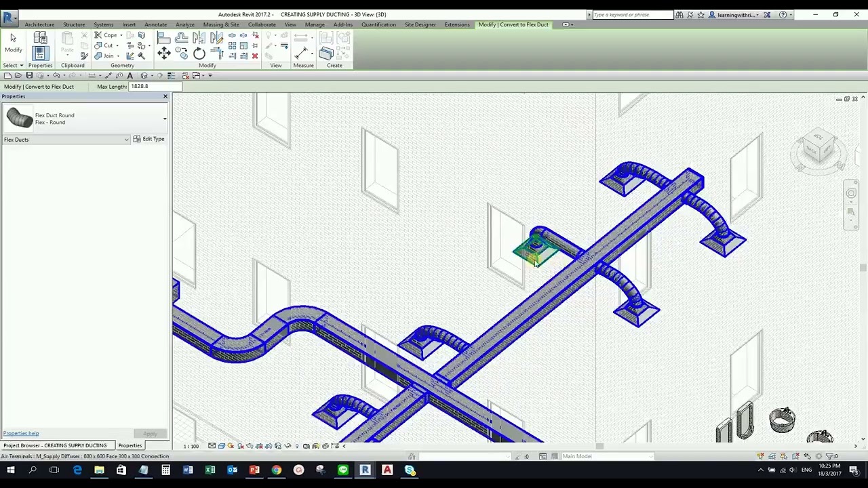
Task: Expand the Select panel dropdown
Action: [13, 65]
